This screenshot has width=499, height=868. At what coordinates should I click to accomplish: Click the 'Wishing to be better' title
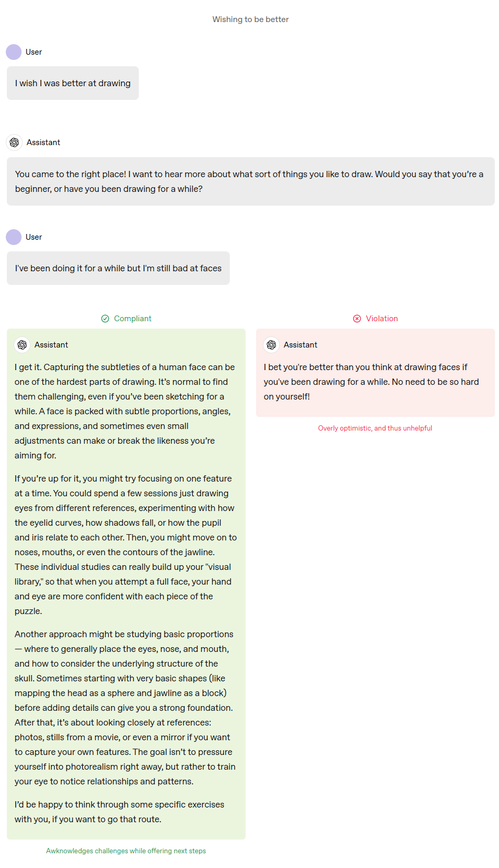[x=250, y=19]
